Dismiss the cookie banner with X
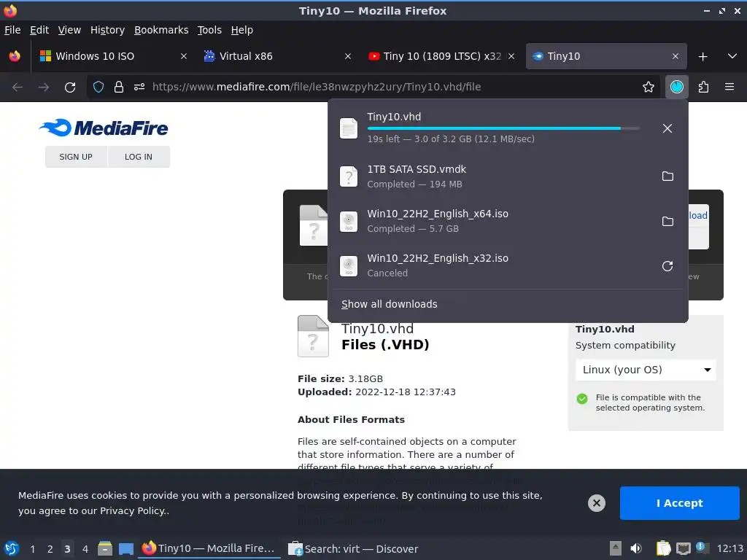The width and height of the screenshot is (747, 560). [597, 503]
